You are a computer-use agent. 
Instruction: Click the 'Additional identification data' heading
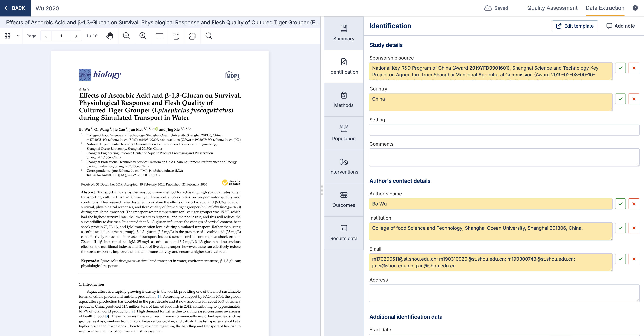pyautogui.click(x=406, y=317)
